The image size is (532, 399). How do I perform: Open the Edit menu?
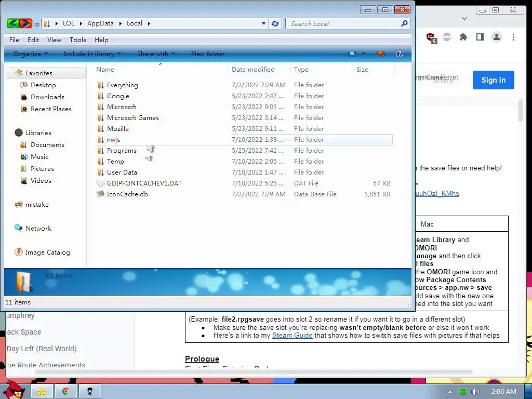33,39
